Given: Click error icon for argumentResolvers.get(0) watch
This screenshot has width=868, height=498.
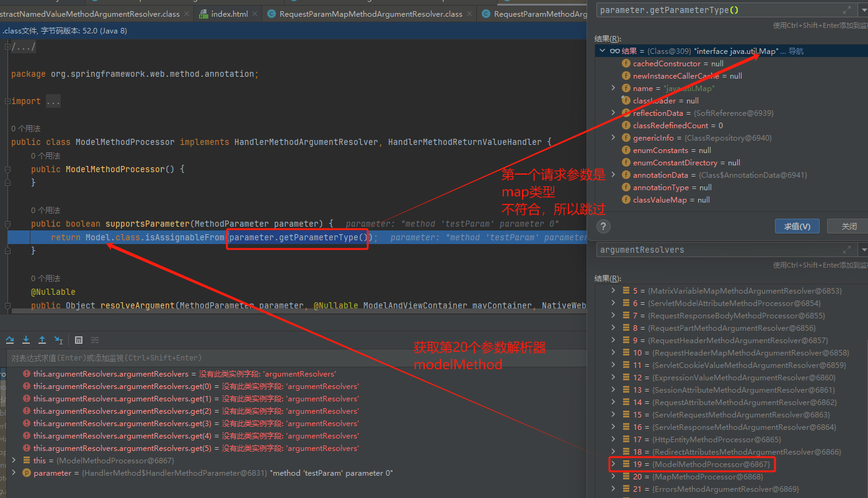Looking at the screenshot, I should click(27, 387).
